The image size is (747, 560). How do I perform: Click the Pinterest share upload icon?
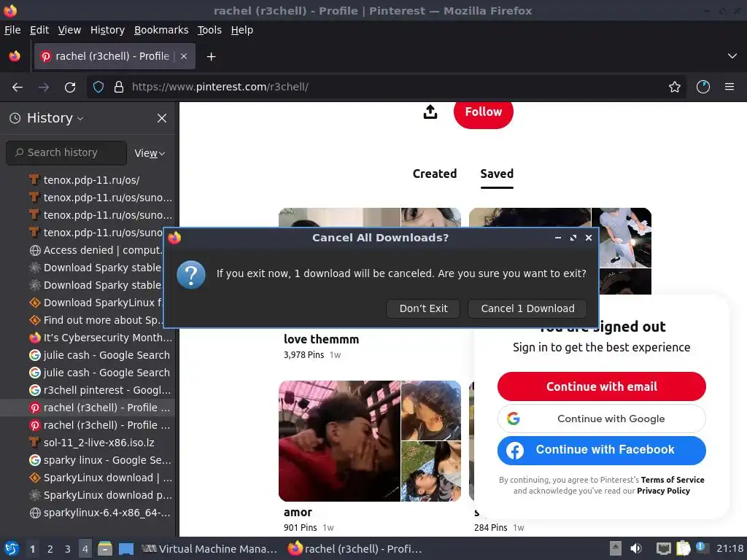coord(430,112)
